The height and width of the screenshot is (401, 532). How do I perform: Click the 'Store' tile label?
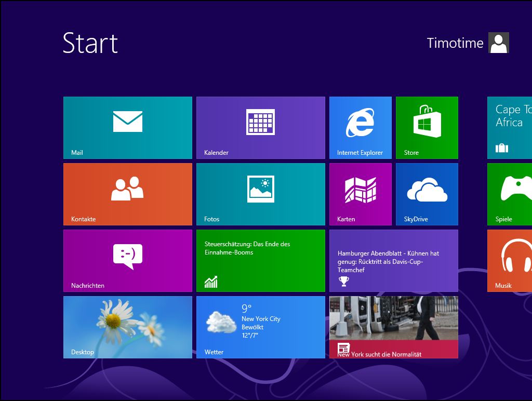[411, 153]
